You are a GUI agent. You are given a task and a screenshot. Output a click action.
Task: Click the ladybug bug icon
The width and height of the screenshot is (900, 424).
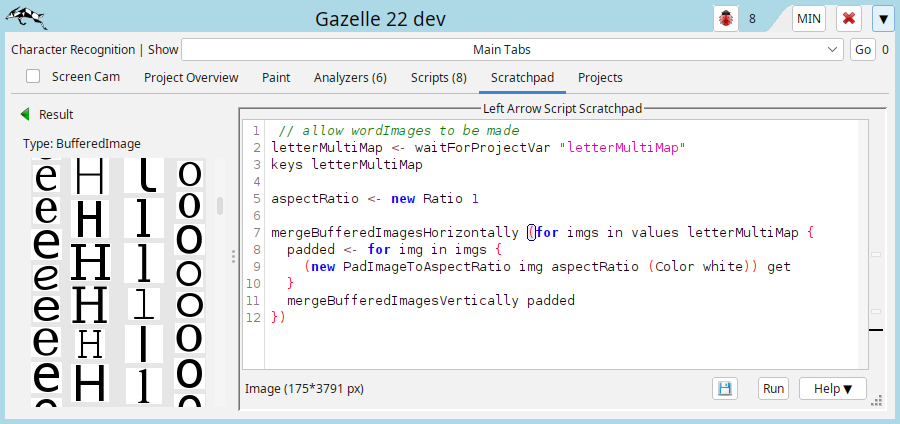point(726,19)
